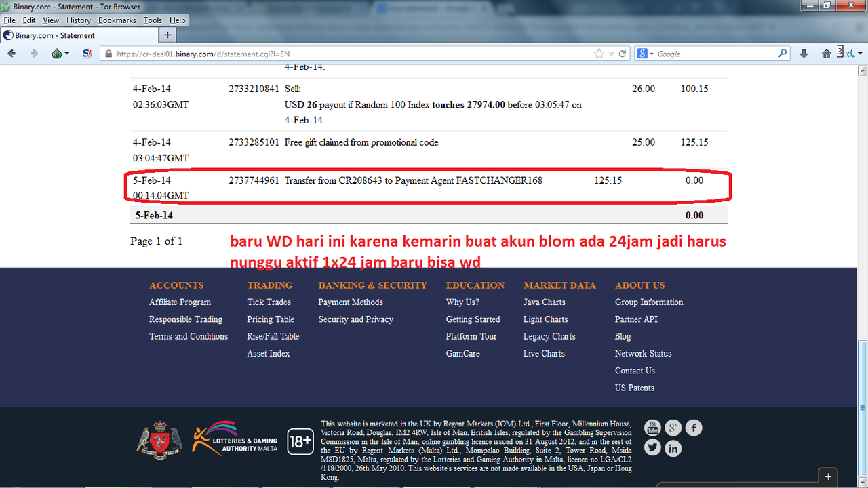Screen dimensions: 868x488
Task: Open the Group Information link
Action: point(649,302)
